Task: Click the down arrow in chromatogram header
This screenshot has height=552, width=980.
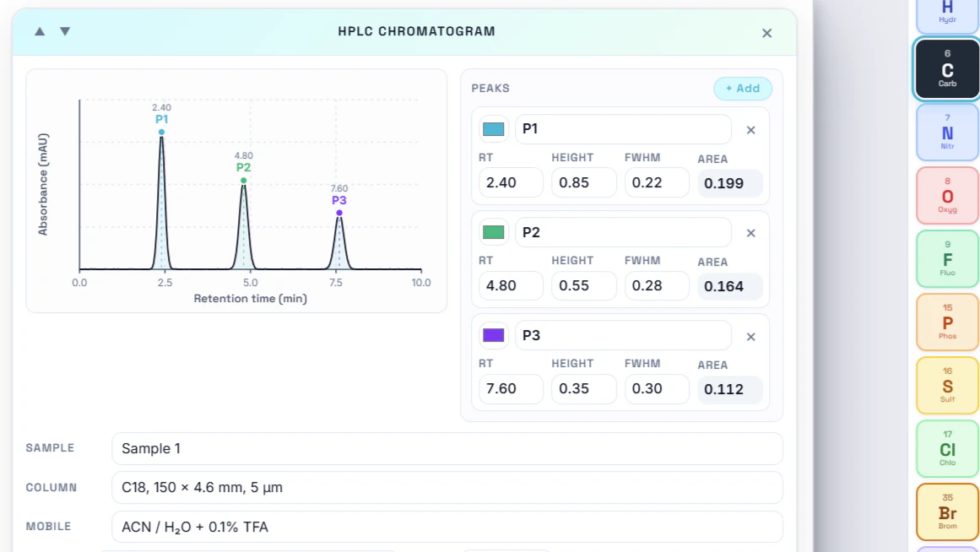Action: tap(65, 31)
